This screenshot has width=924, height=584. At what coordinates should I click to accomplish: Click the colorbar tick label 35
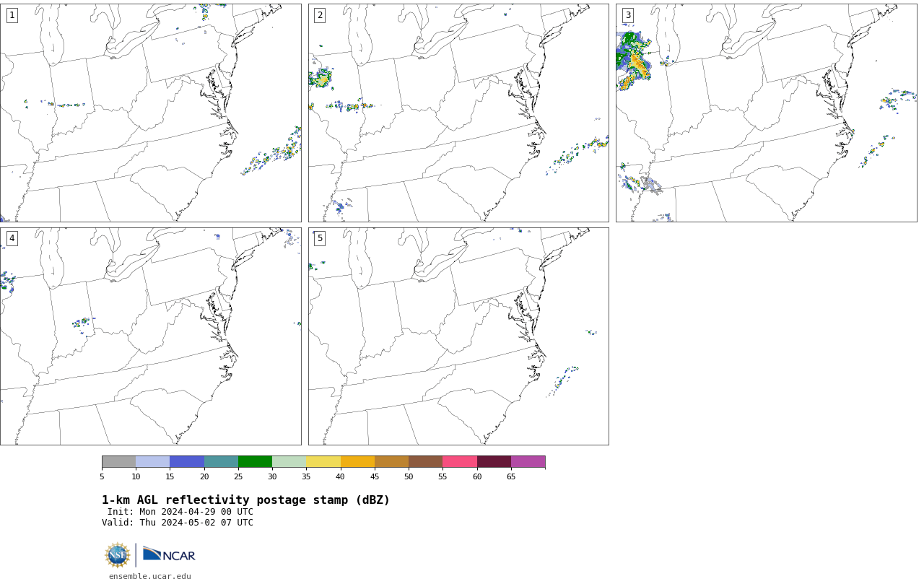tap(306, 476)
